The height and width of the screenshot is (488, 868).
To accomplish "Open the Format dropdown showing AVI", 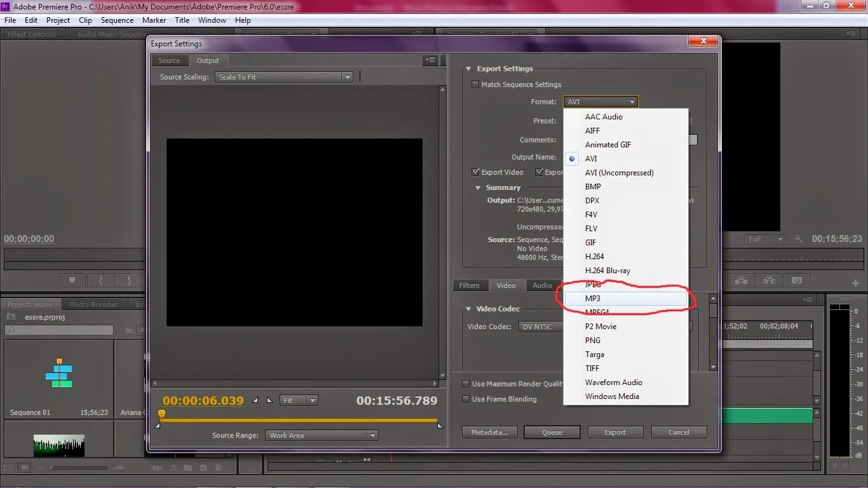I will click(x=600, y=102).
